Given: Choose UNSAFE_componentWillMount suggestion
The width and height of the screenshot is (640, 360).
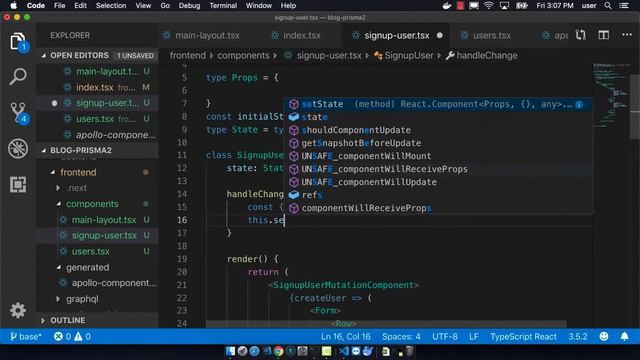Looking at the screenshot, I should pyautogui.click(x=439, y=156).
